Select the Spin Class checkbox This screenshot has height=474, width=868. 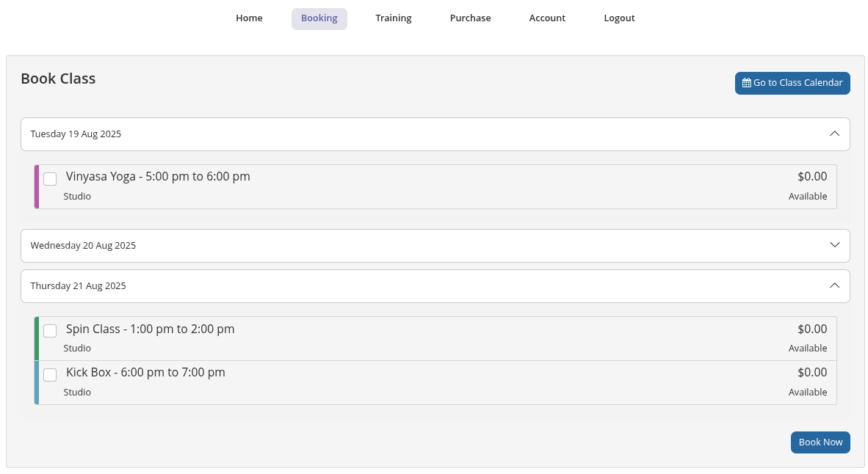(50, 331)
